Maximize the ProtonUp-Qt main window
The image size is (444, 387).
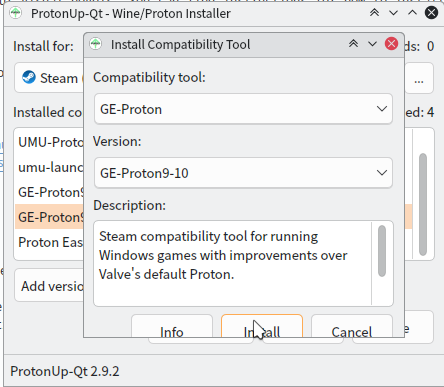click(x=412, y=13)
